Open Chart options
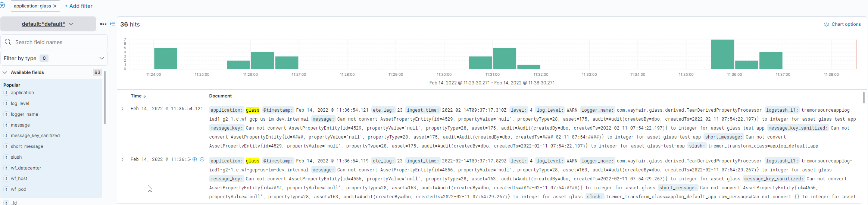 pyautogui.click(x=842, y=24)
